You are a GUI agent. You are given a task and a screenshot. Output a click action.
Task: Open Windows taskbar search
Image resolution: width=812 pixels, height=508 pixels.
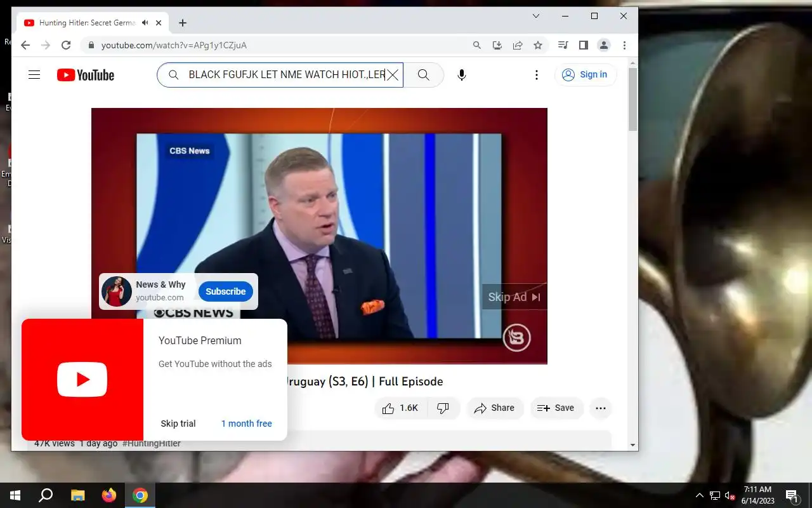tap(46, 495)
